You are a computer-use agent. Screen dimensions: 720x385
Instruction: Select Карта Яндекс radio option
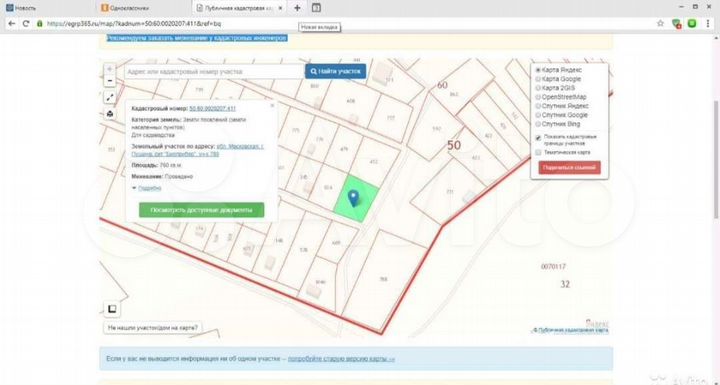[538, 70]
